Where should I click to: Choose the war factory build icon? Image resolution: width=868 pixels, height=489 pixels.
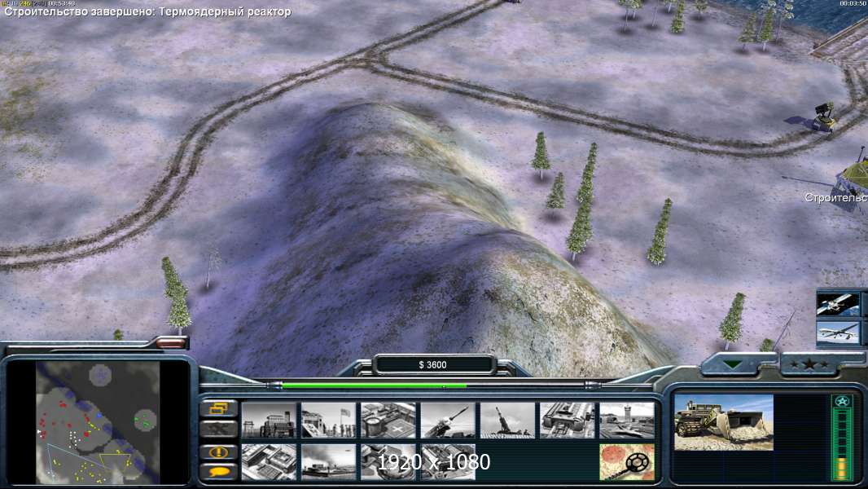pyautogui.click(x=568, y=421)
